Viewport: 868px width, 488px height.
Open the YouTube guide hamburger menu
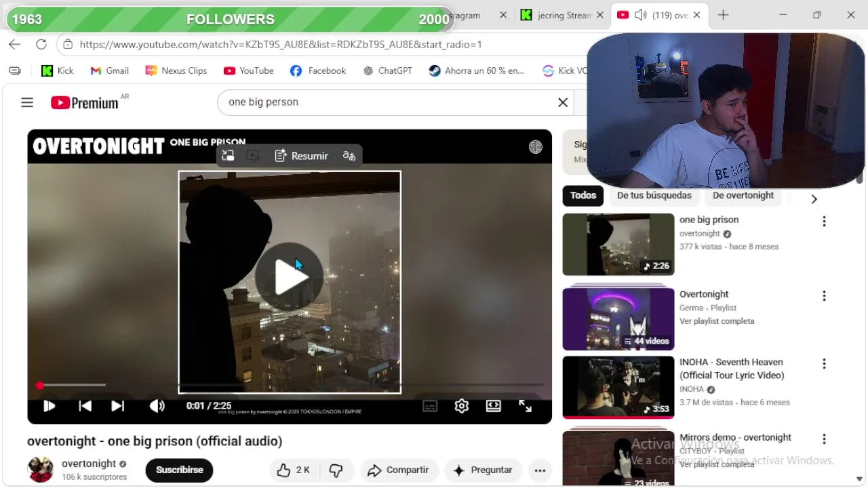[x=27, y=102]
